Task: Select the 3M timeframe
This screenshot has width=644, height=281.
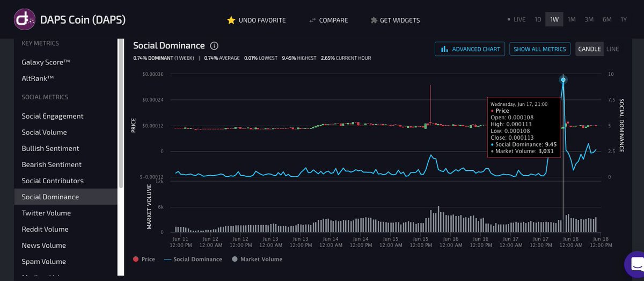Action: tap(589, 20)
